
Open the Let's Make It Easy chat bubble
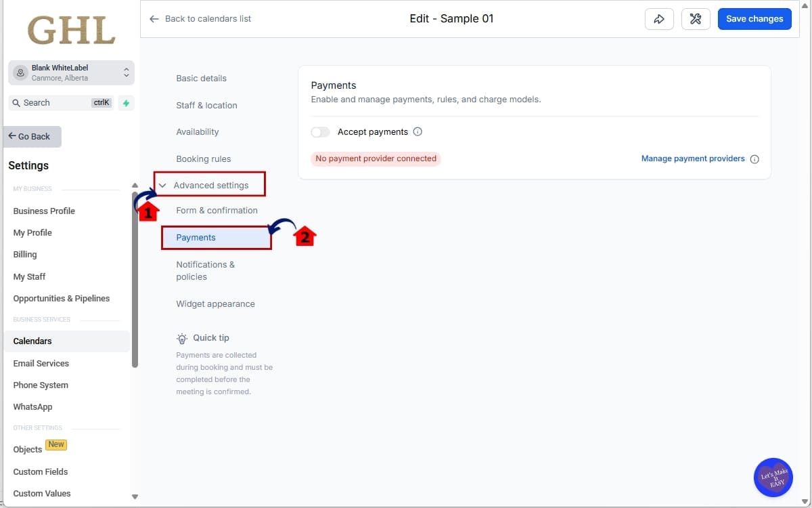coord(773,478)
